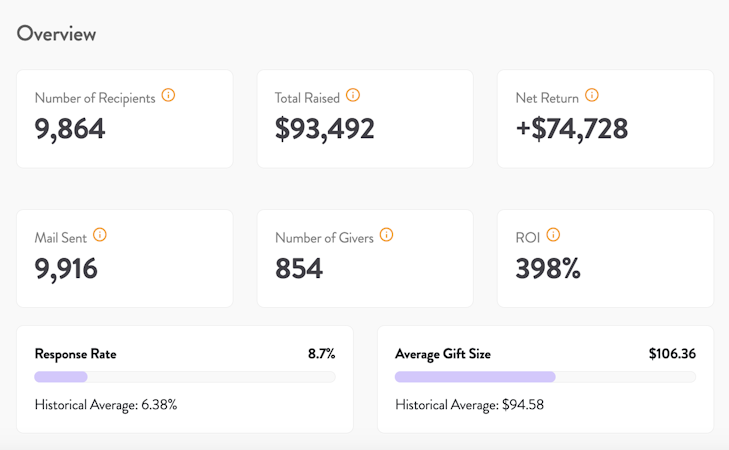Viewport: 729px width, 450px height.
Task: Open the Net Return info icon
Action: (592, 96)
